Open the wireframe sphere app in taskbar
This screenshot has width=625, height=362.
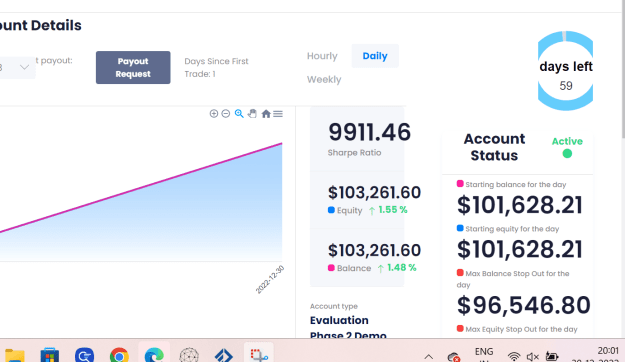coord(189,355)
